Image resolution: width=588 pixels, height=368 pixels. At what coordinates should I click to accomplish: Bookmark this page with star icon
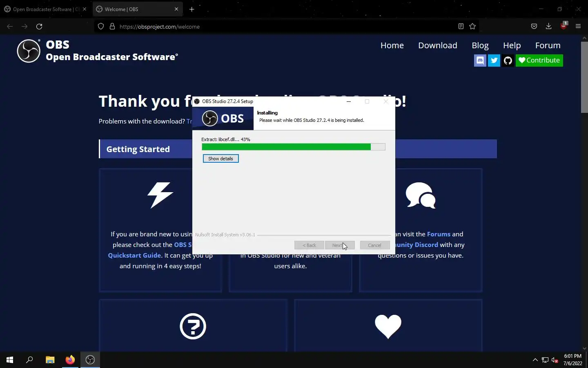[x=472, y=27]
